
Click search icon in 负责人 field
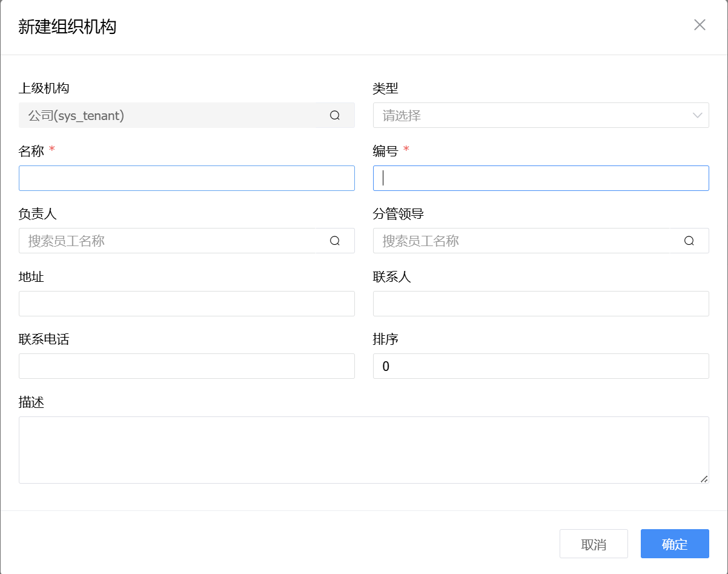[335, 241]
